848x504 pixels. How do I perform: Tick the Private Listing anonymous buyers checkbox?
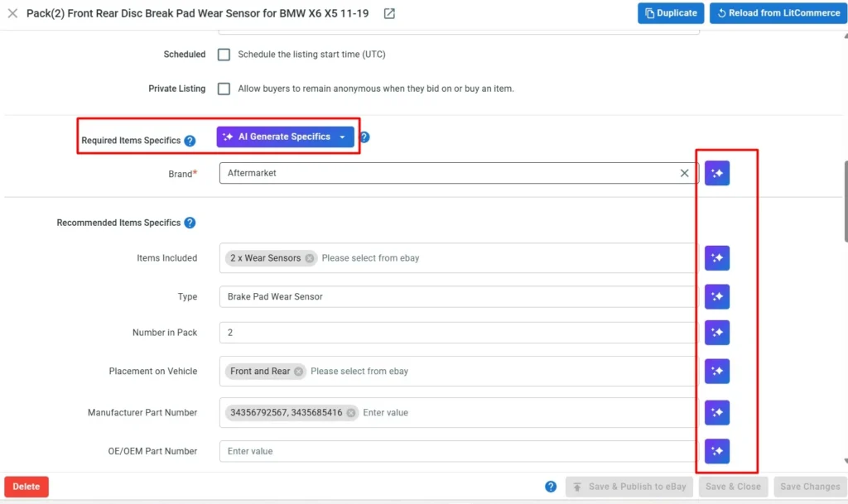(224, 89)
